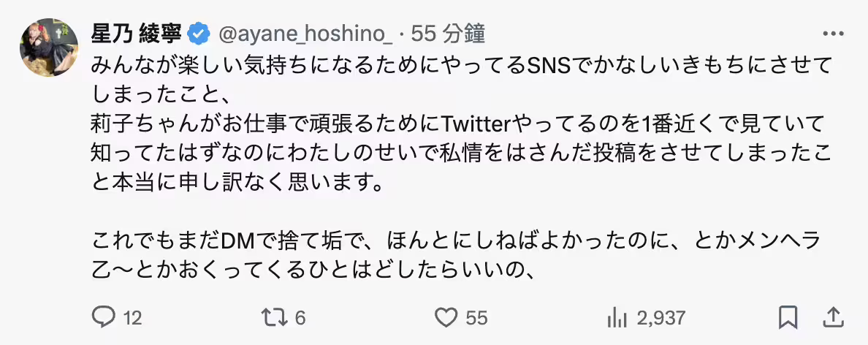Open the three-dot more options menu

[x=832, y=34]
